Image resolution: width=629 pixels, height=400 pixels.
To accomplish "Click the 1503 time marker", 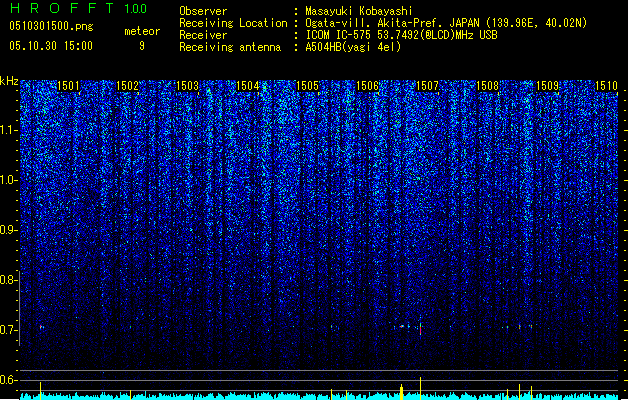I will [187, 85].
